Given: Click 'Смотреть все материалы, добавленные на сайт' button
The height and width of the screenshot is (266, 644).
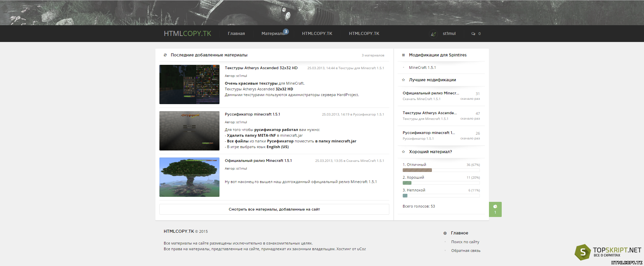Looking at the screenshot, I should pyautogui.click(x=274, y=209).
